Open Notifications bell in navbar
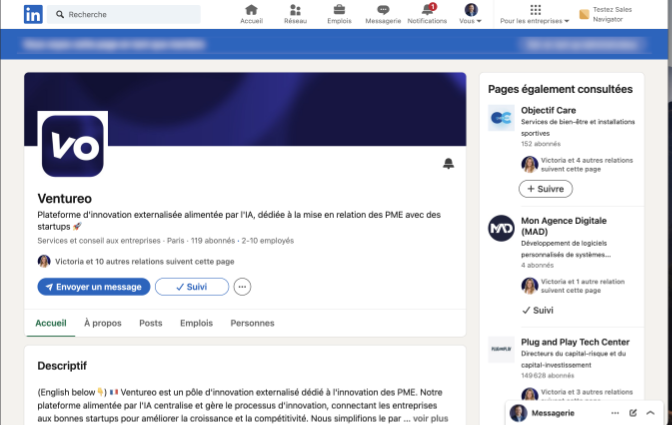The height and width of the screenshot is (425, 672). (427, 14)
